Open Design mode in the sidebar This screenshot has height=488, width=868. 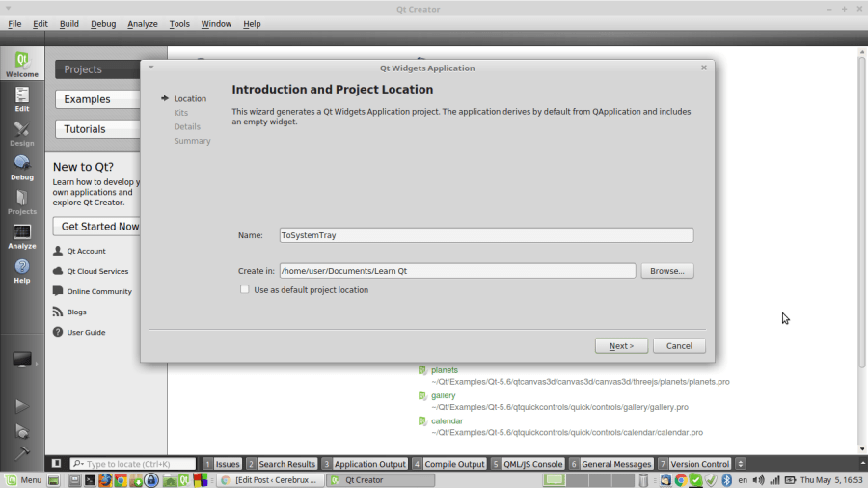22,133
